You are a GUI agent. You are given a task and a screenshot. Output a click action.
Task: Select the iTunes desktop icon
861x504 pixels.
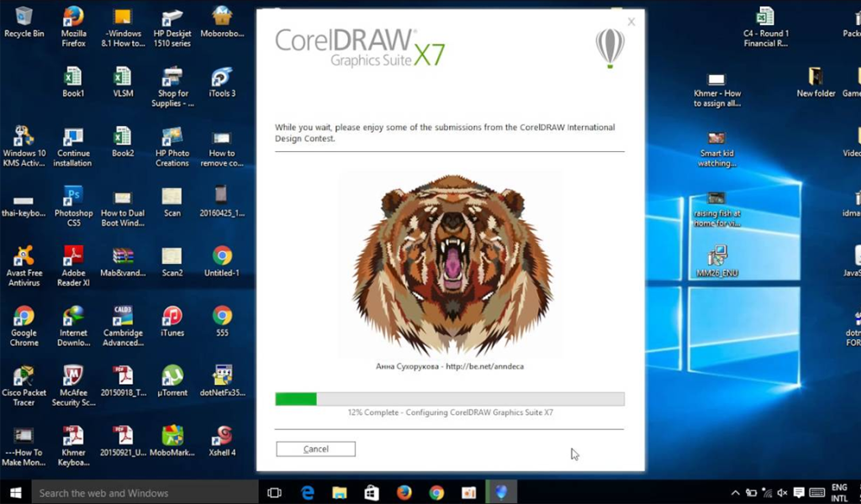click(172, 321)
